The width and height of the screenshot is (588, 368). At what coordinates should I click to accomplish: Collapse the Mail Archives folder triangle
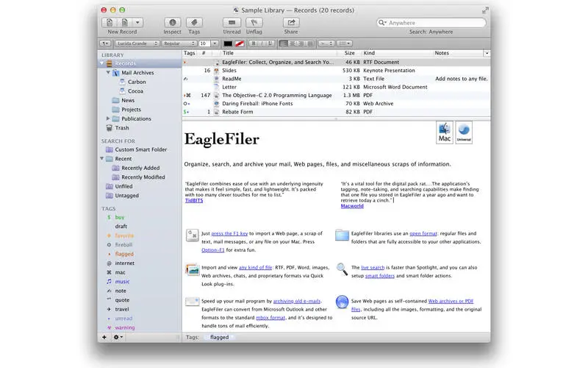[108, 72]
